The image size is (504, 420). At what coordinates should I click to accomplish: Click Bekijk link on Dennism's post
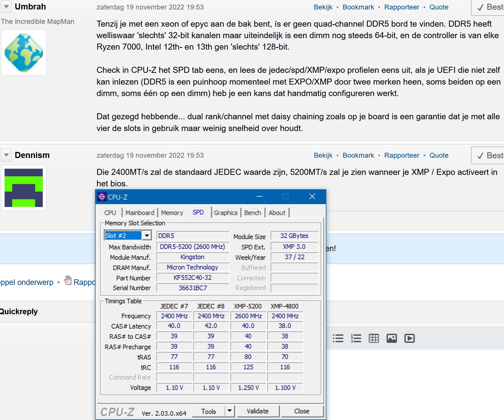tap(323, 155)
